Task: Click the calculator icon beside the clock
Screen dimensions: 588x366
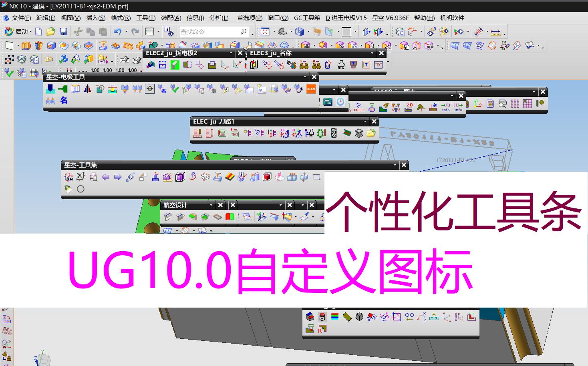Action: click(328, 102)
